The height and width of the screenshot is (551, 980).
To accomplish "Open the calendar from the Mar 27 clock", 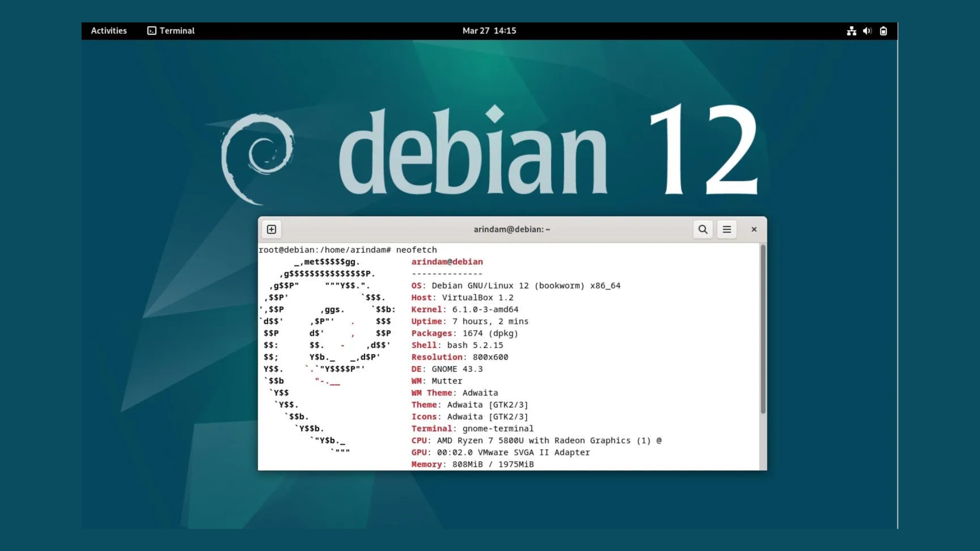I will pyautogui.click(x=489, y=31).
